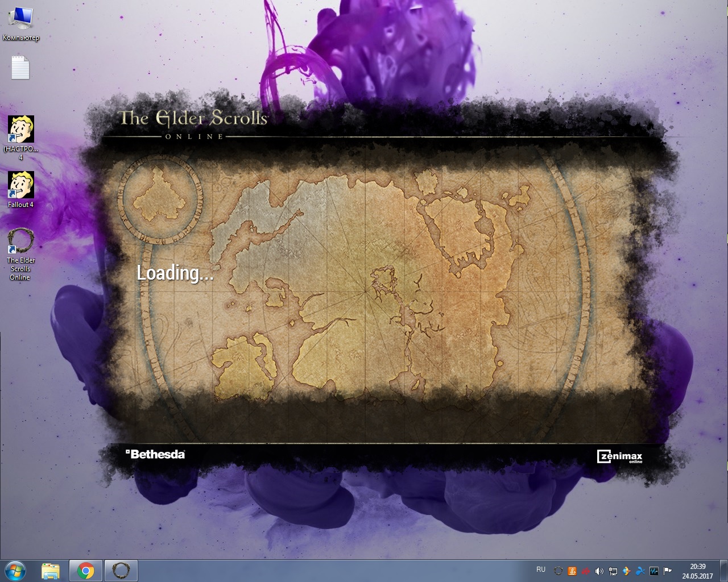The width and height of the screenshot is (728, 582).
Task: Open the orange Java update tray icon
Action: (x=572, y=571)
